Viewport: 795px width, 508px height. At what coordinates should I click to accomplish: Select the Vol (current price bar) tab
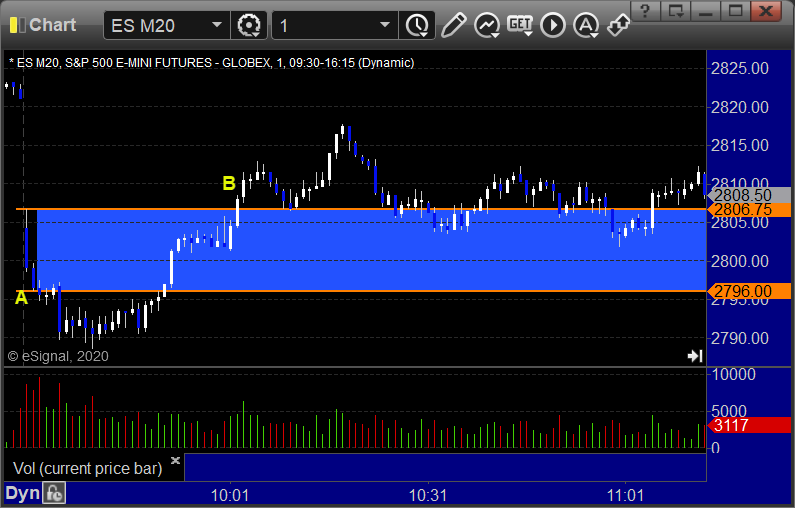point(87,468)
